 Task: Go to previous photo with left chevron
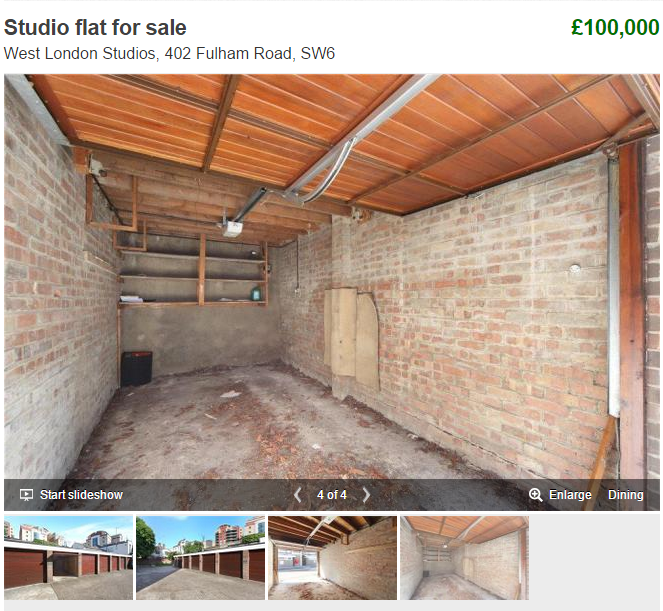(298, 495)
